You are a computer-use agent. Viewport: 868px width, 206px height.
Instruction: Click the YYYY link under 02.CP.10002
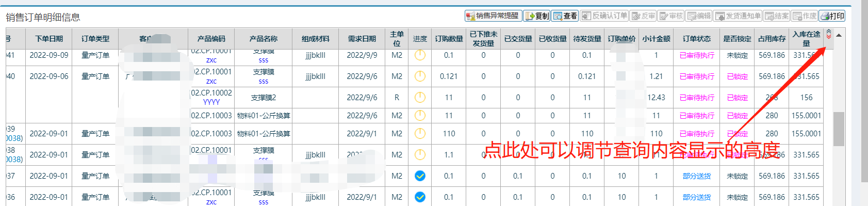click(211, 102)
